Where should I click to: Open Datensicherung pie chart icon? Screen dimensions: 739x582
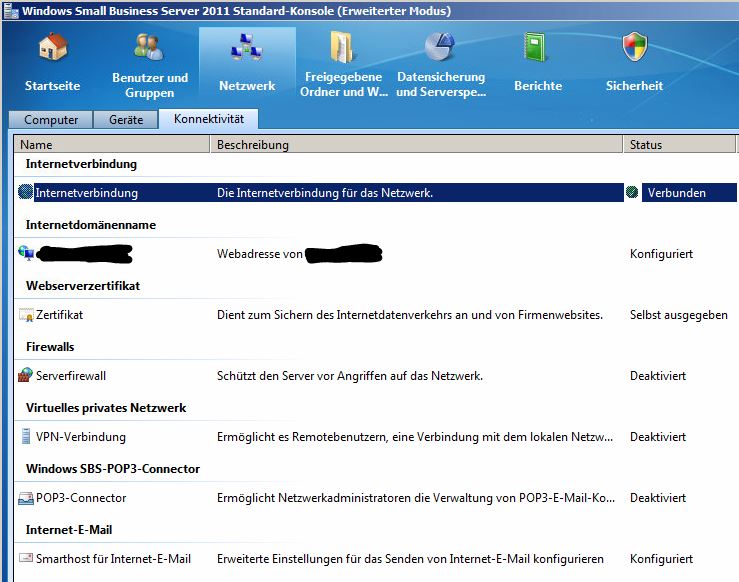(440, 46)
